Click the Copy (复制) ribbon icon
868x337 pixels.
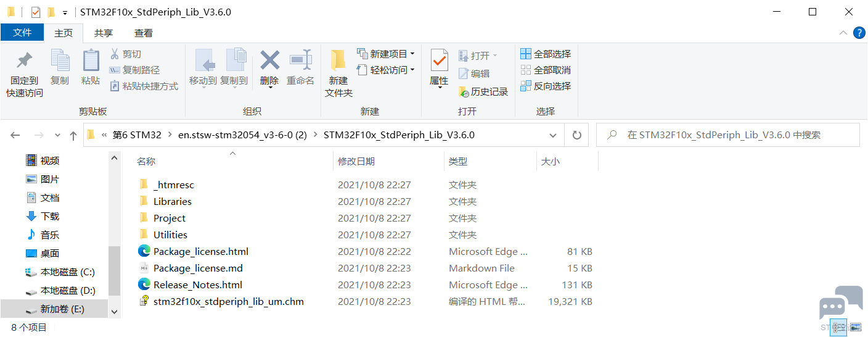click(x=60, y=61)
